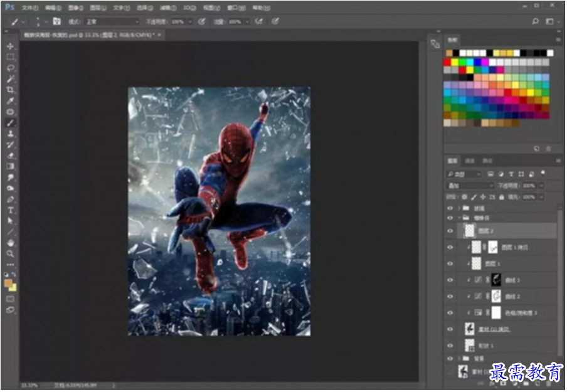Hide the 曲线 2 adjustment layer

450,297
